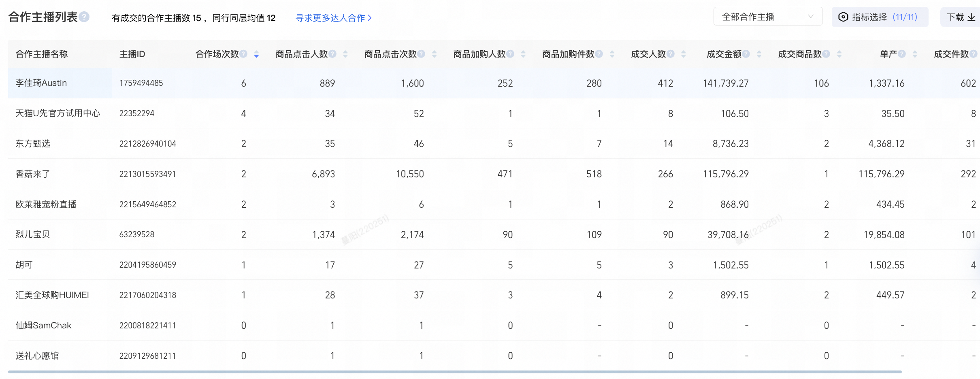Click help icon next to 商品点击人数
The image size is (980, 379).
coord(332,54)
